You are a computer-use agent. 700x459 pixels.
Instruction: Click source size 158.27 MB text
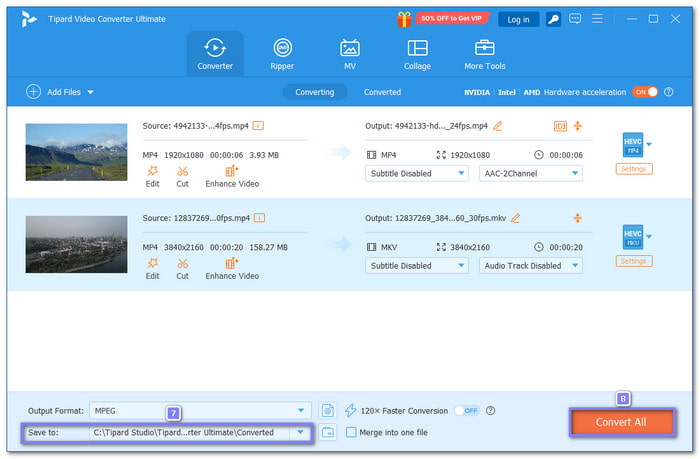[268, 247]
